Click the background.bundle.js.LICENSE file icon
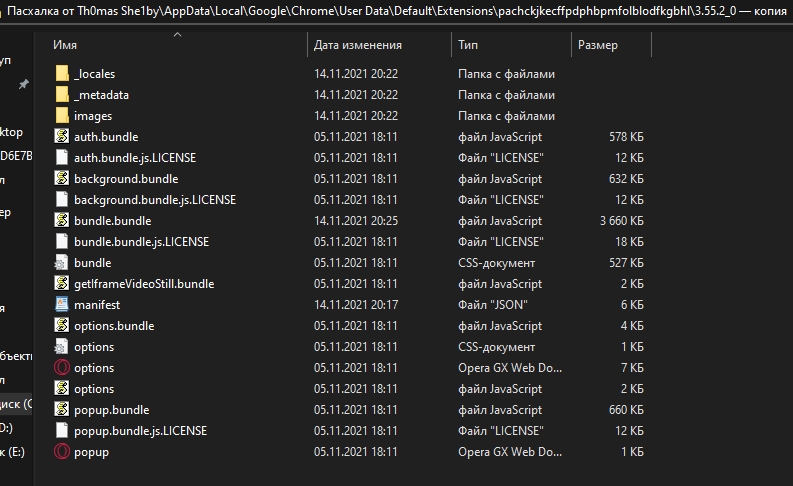 [x=62, y=200]
